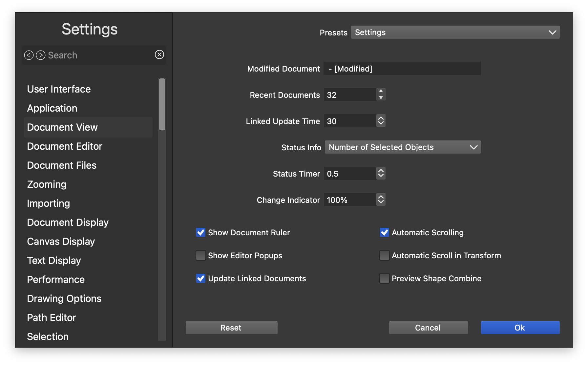This screenshot has width=588, height=365.
Task: Click the Status Timer stepper arrows
Action: click(x=381, y=173)
